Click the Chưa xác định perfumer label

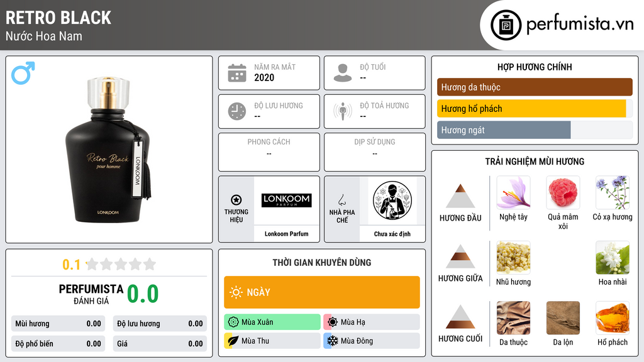pyautogui.click(x=392, y=234)
